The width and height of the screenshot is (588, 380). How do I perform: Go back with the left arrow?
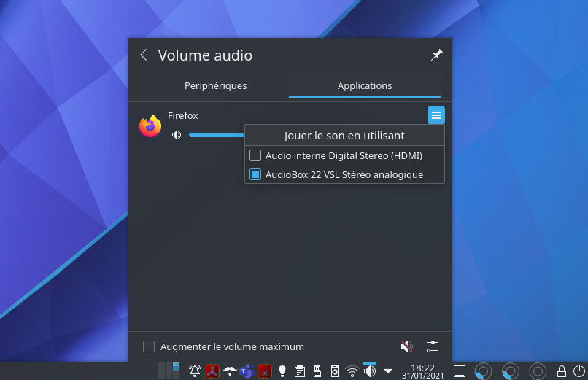click(x=144, y=55)
